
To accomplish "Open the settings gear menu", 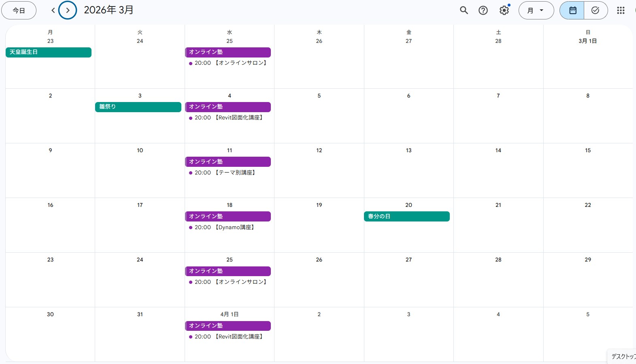I will (x=504, y=11).
